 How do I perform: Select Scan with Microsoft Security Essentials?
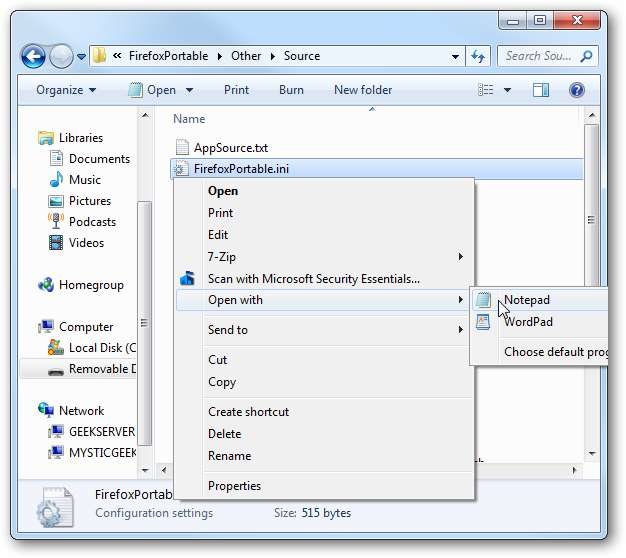point(313,279)
